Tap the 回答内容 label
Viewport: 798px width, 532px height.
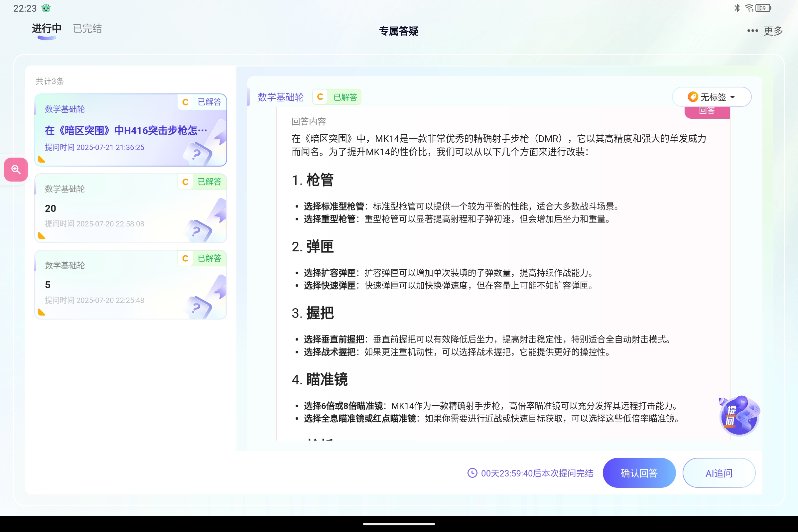pos(309,121)
